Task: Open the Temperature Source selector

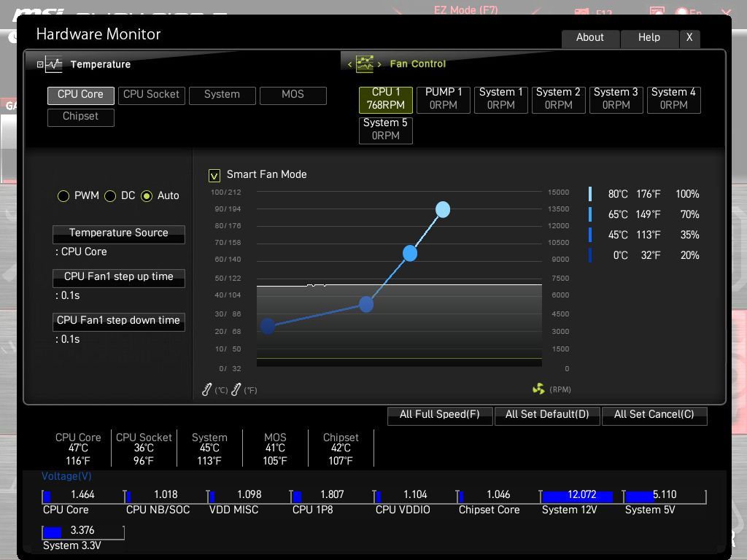Action: pyautogui.click(x=119, y=234)
